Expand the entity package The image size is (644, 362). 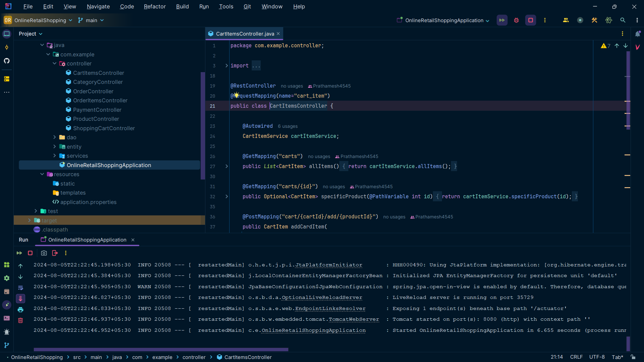point(54,147)
